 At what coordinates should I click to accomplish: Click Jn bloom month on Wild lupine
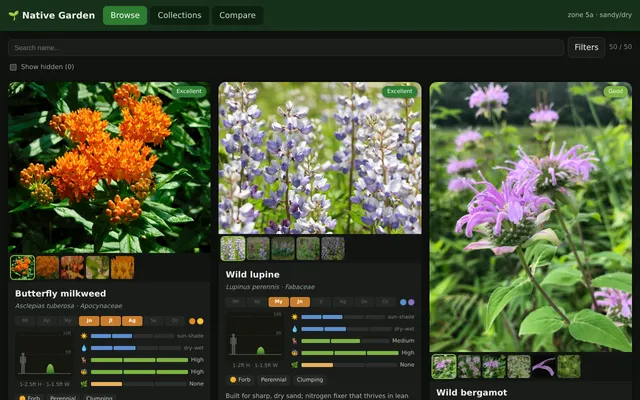click(x=300, y=302)
